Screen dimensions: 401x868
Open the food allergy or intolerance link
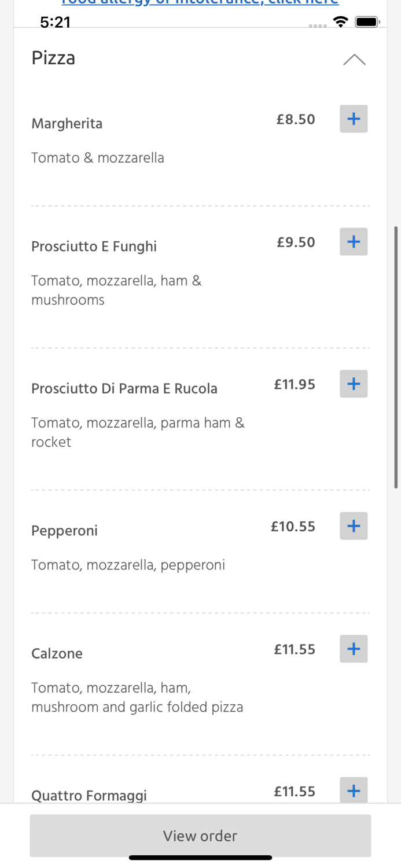pos(200,2)
